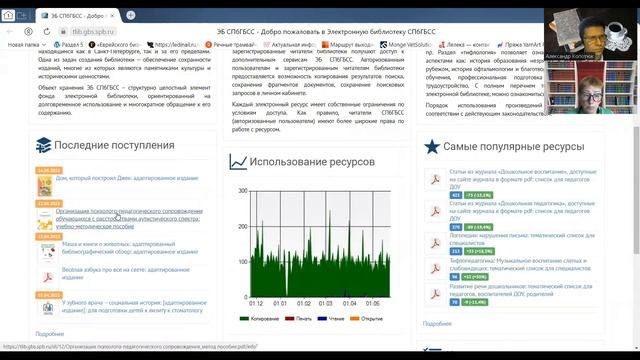Click the star icon of Самые популярные ресурсы

(432, 147)
